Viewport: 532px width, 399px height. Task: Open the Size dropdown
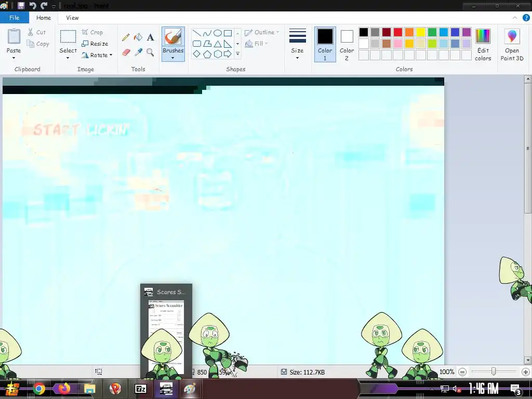pyautogui.click(x=297, y=45)
